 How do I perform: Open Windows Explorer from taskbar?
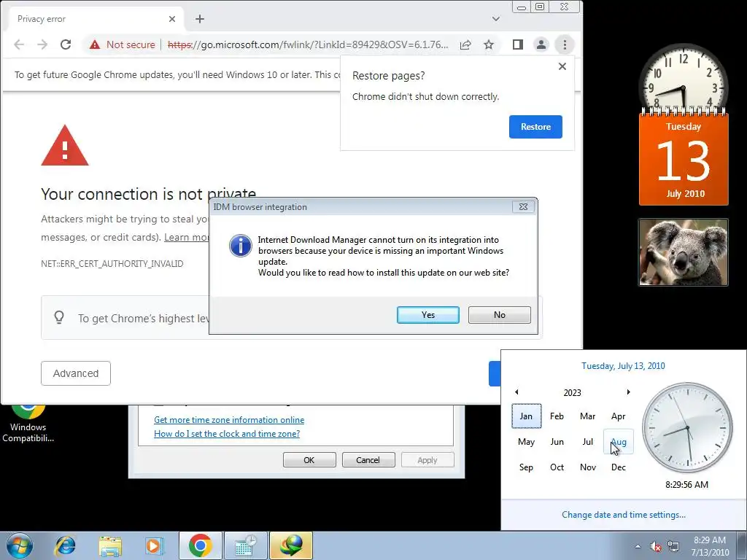click(x=110, y=546)
